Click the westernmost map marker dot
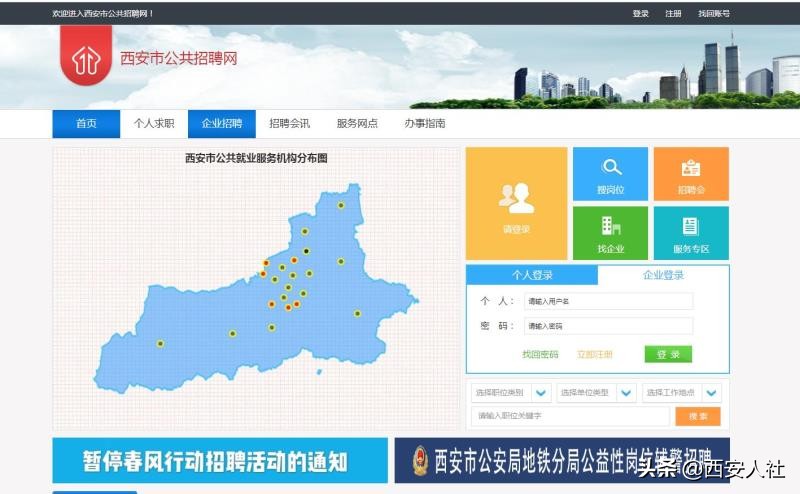This screenshot has height=494, width=800. point(160,343)
